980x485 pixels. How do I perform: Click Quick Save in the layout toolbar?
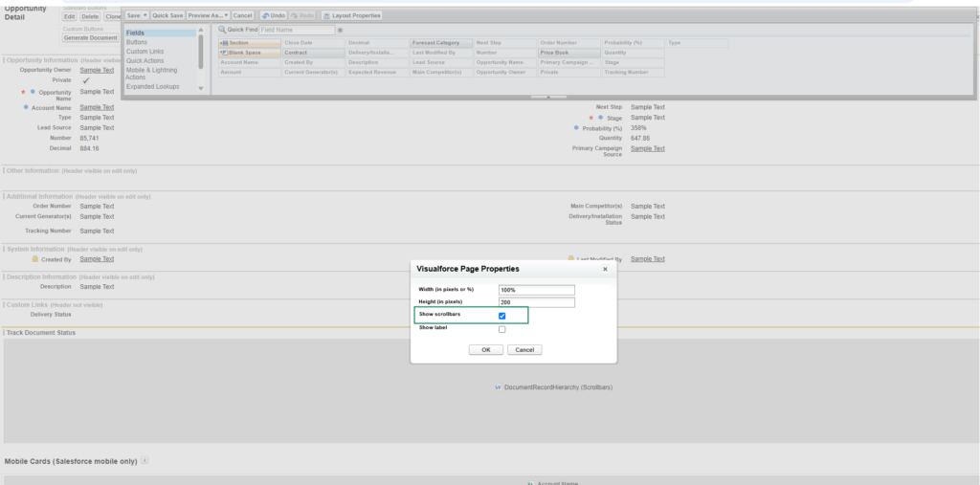tap(167, 15)
